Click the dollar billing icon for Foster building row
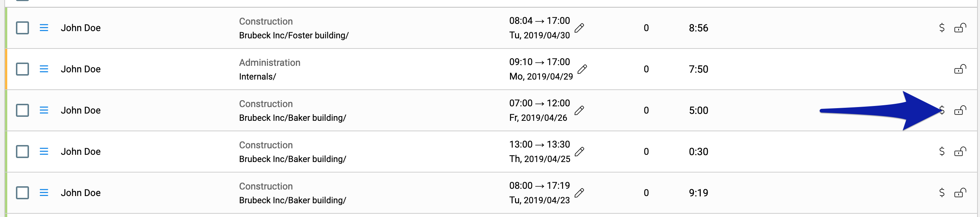 (x=942, y=28)
